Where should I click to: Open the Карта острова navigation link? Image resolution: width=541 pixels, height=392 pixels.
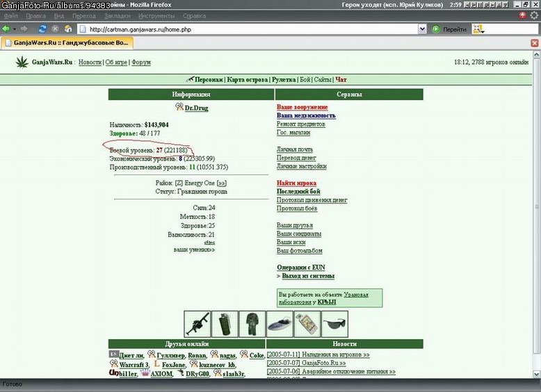tap(248, 80)
